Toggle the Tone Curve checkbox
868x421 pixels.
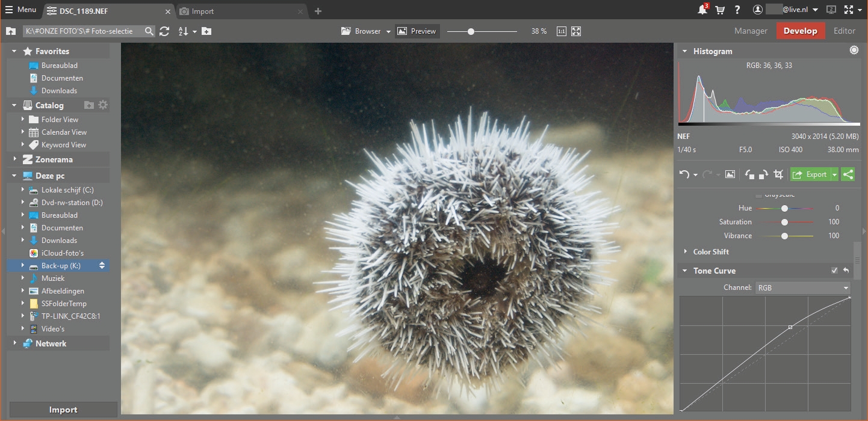pyautogui.click(x=834, y=271)
